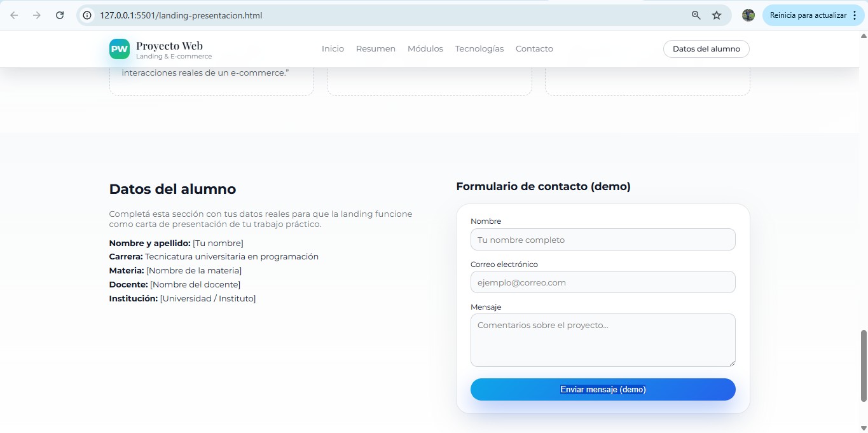
Task: Click the Reinicia para actualizar button
Action: [x=808, y=15]
